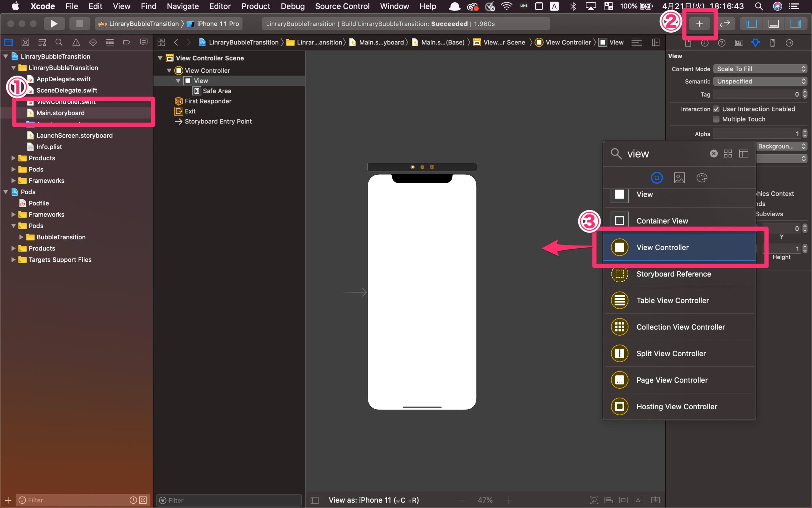Increment the Alpha stepper
Screen dimensions: 812x508
point(805,131)
